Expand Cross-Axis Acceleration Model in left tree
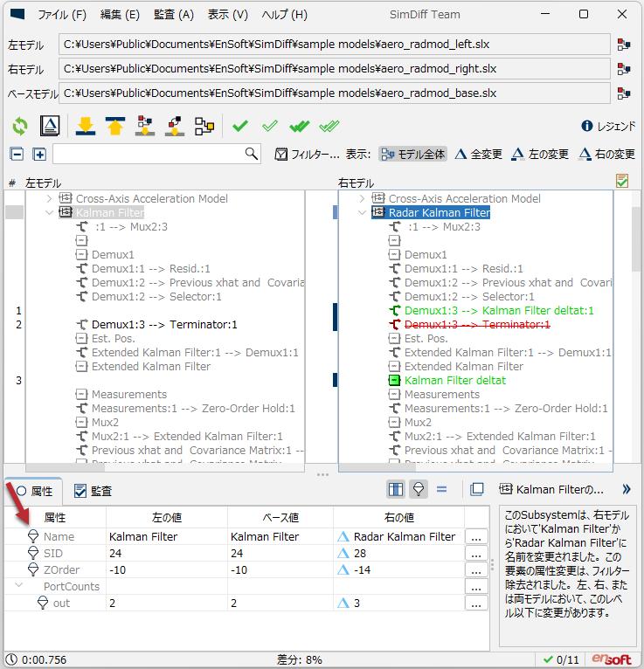The height and width of the screenshot is (669, 644). (x=49, y=198)
